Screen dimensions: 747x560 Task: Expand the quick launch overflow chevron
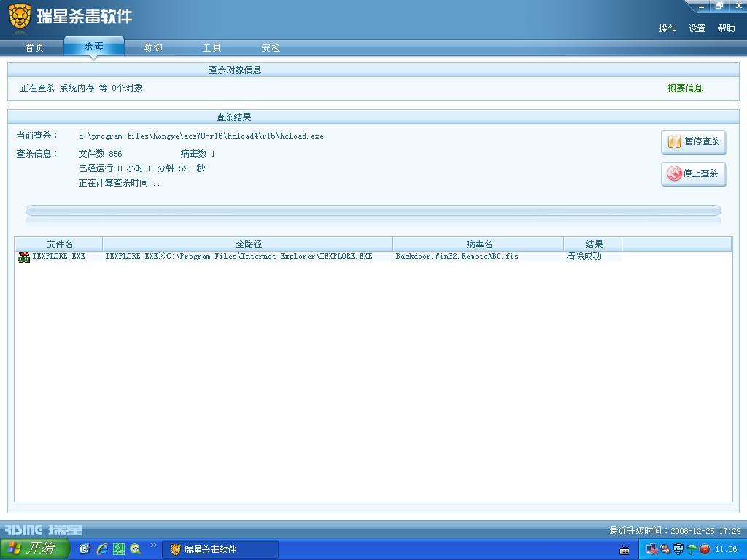point(153,545)
